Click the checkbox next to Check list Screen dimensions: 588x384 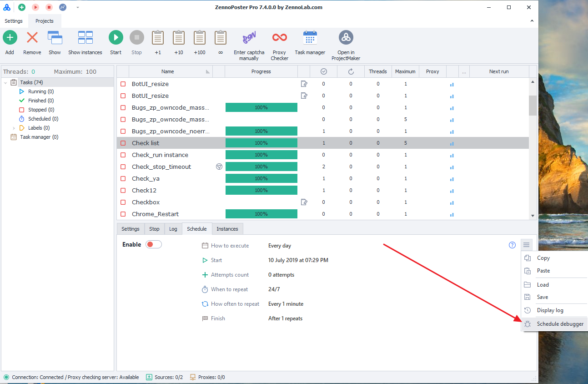point(123,143)
